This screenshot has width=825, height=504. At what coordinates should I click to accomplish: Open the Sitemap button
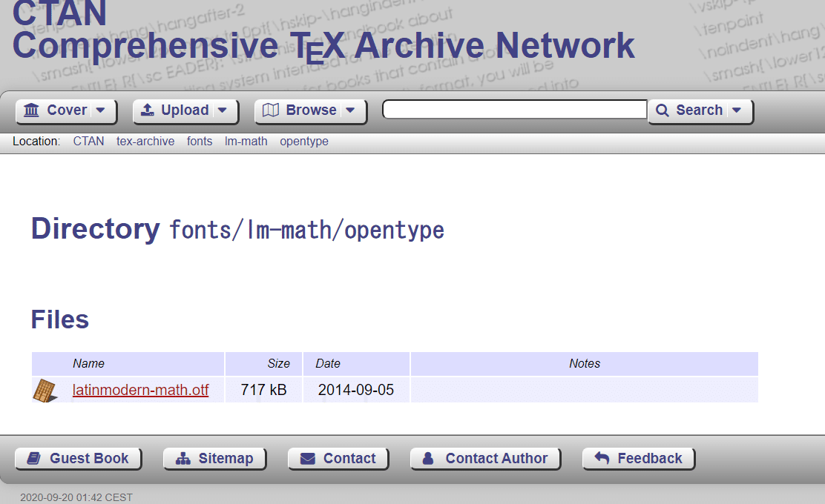coord(214,458)
